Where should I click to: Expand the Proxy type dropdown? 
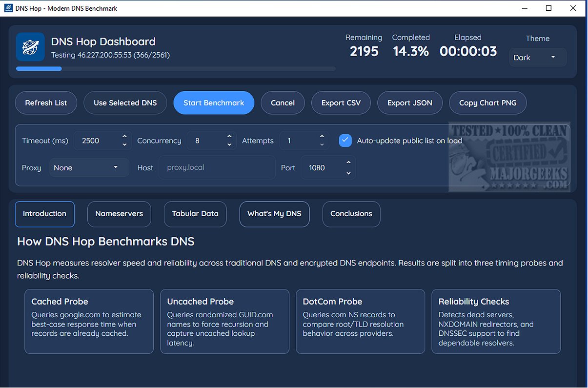89,168
